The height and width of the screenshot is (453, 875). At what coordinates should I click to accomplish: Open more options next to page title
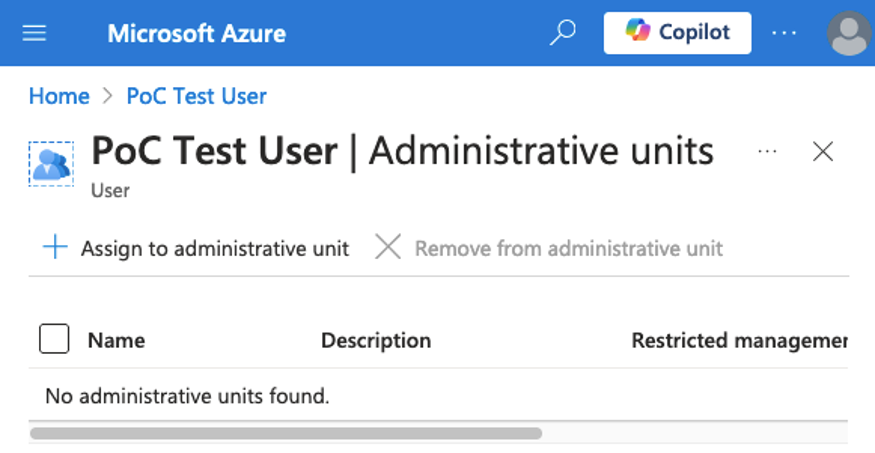click(x=767, y=151)
